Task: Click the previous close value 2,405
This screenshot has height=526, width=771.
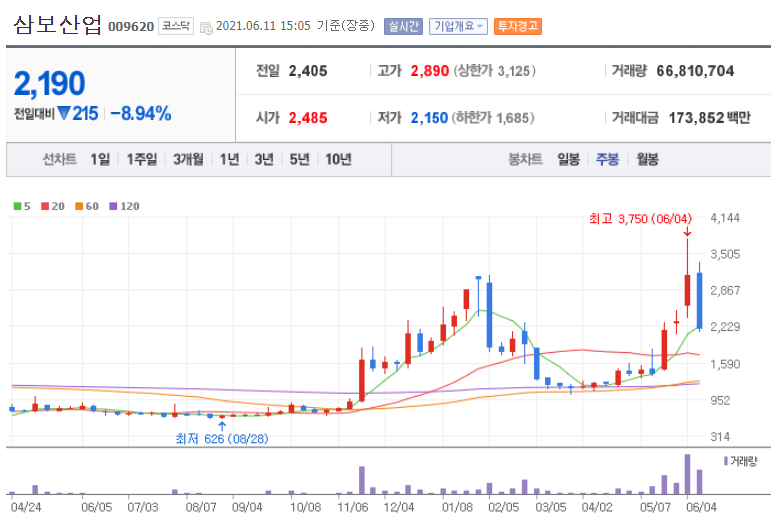Action: click(x=308, y=71)
